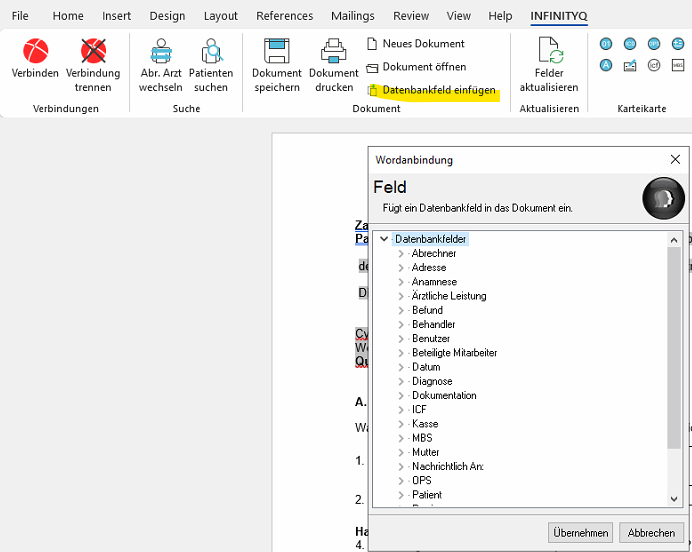The image size is (692, 552).
Task: Open the Mailings ribbon tab
Action: 353,16
